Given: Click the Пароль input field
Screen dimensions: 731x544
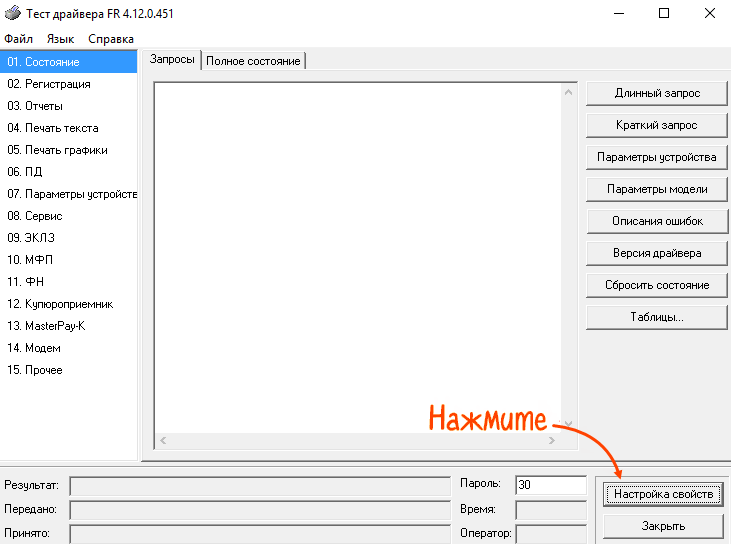Looking at the screenshot, I should (550, 485).
